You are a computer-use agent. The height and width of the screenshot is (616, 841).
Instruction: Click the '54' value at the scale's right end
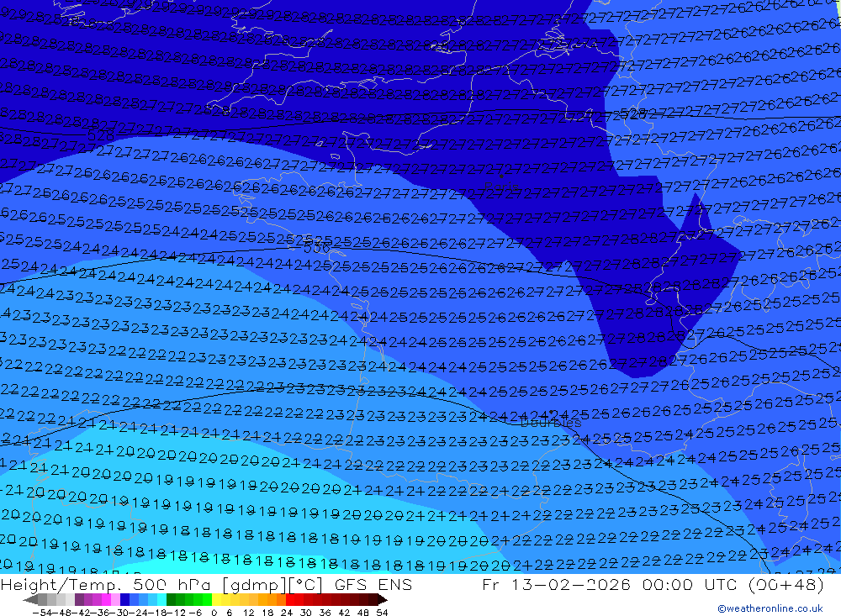(x=382, y=613)
